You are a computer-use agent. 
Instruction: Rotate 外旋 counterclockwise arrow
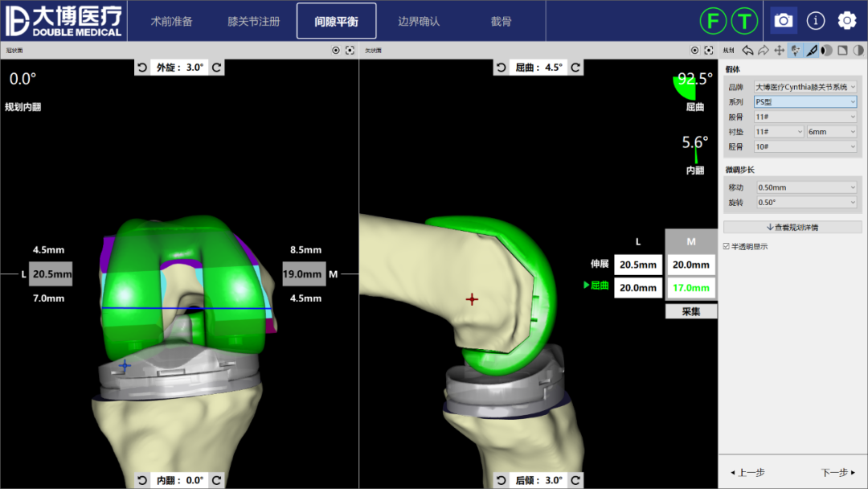pyautogui.click(x=142, y=68)
